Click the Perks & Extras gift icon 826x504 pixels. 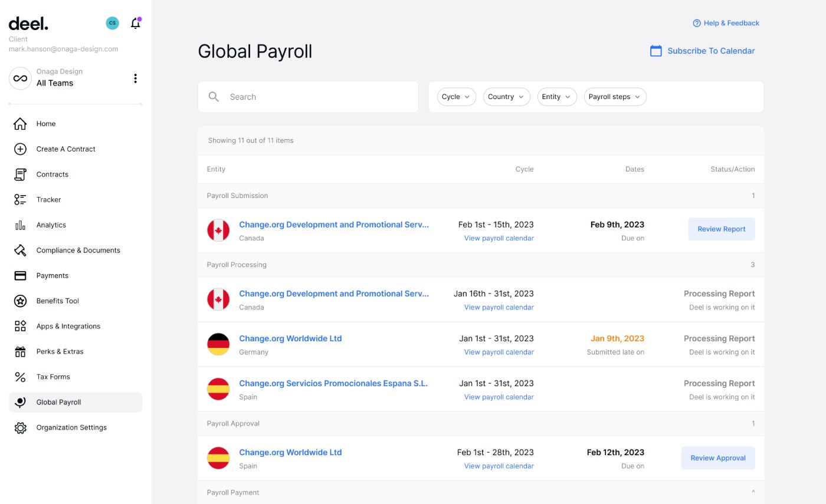(20, 352)
